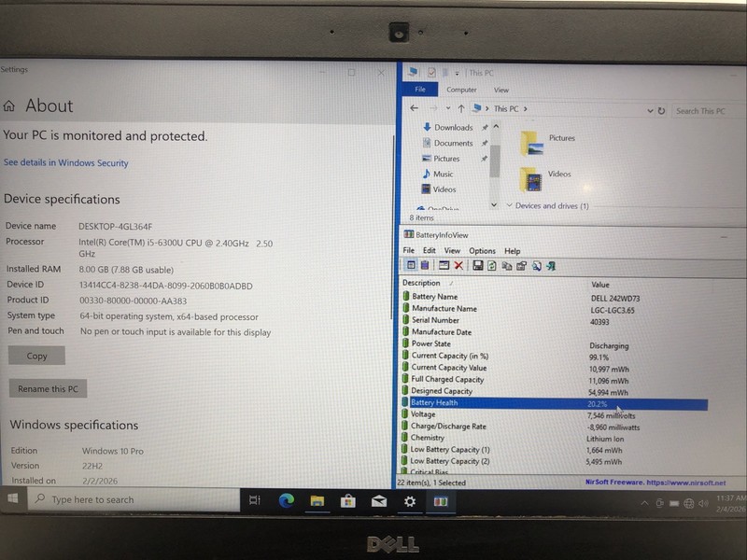
Task: Expand the chevron after This PC breadcrumb
Action: point(526,108)
